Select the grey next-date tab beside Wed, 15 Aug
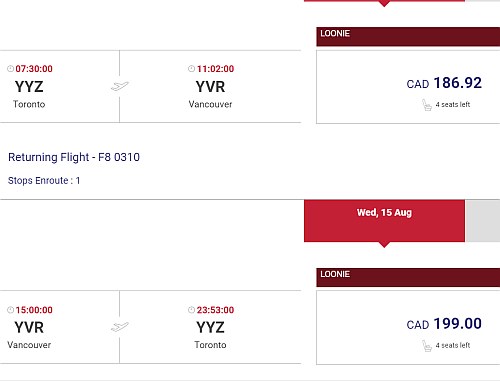The height and width of the screenshot is (381, 500). pyautogui.click(x=483, y=221)
